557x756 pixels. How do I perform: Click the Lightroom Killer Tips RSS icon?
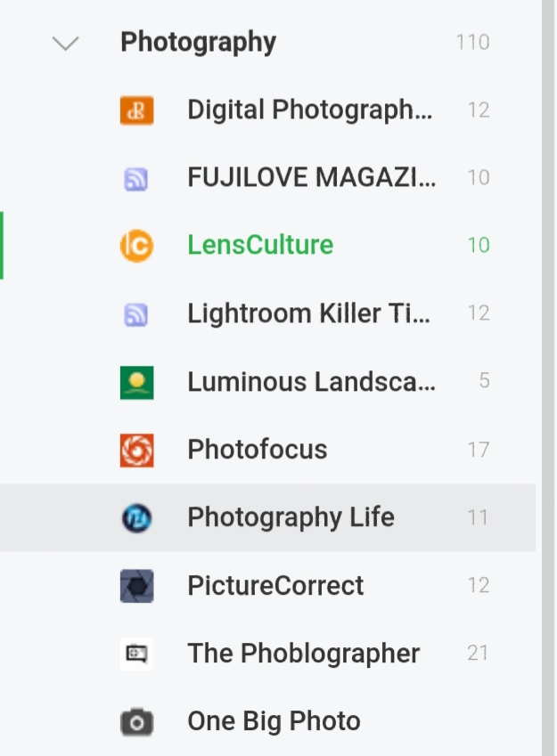click(136, 315)
